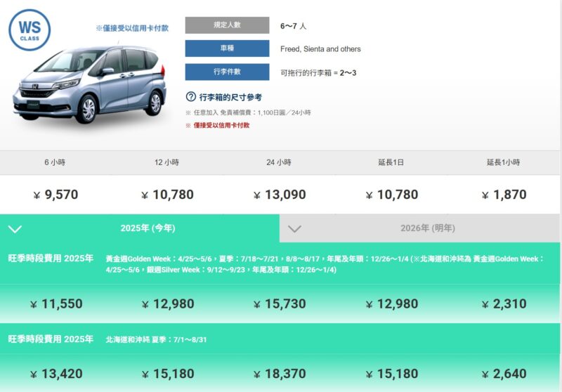Viewport: 562px width, 392px height.
Task: Click the blue 車種 label
Action: click(x=227, y=48)
